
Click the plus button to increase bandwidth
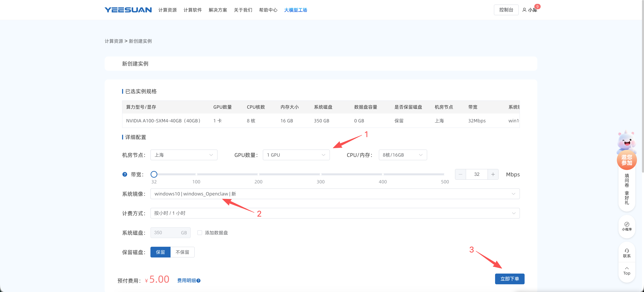click(493, 174)
